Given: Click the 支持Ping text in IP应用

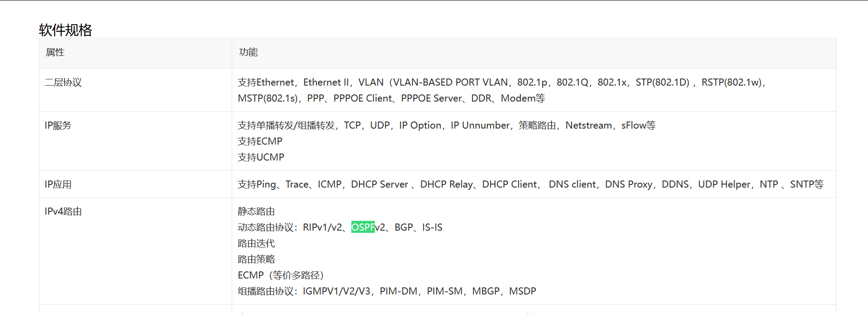Looking at the screenshot, I should (x=257, y=184).
